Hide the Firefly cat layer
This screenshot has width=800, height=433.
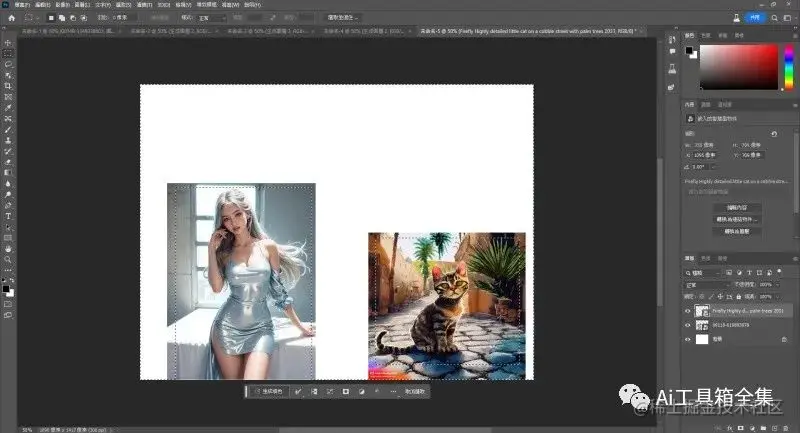click(687, 311)
